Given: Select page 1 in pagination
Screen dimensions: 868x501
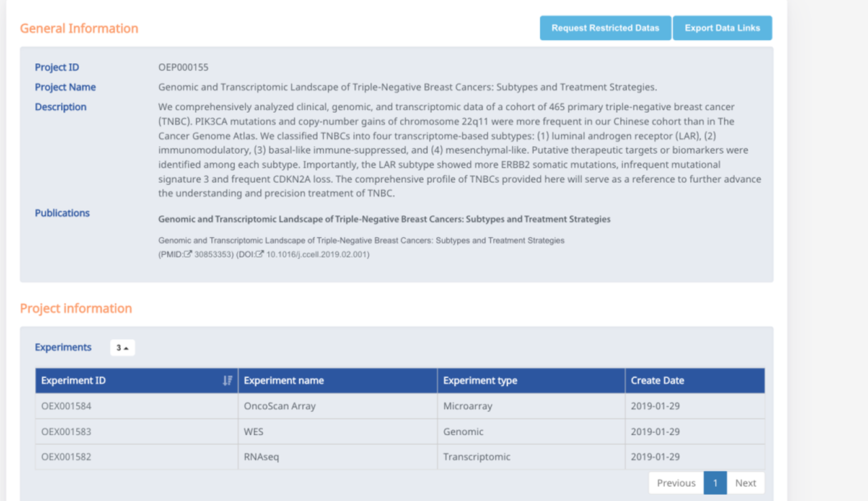Looking at the screenshot, I should 715,483.
